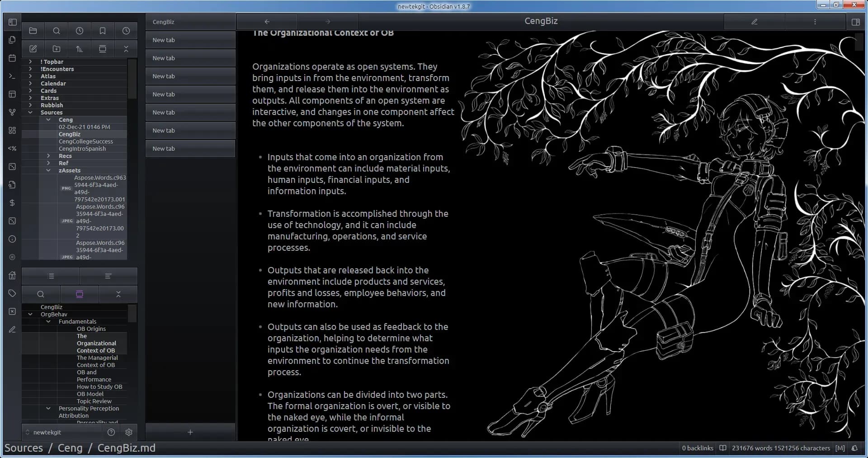Switch to the CengBiz tab

(190, 22)
